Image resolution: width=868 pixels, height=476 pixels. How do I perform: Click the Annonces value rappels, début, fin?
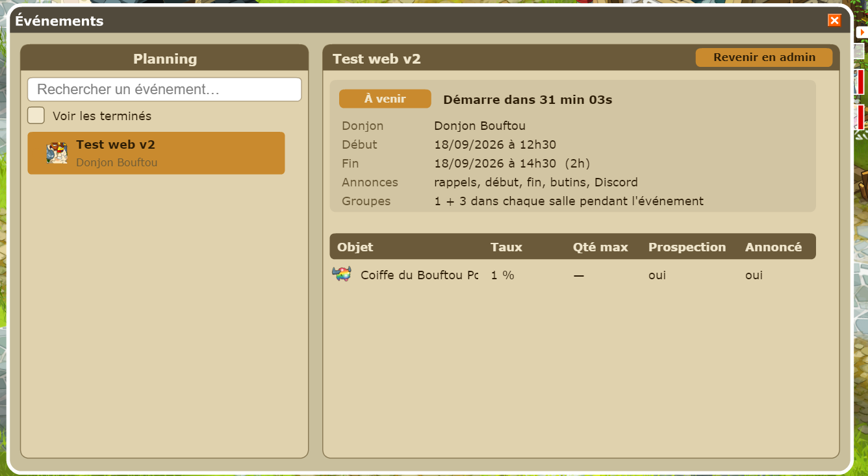point(536,182)
